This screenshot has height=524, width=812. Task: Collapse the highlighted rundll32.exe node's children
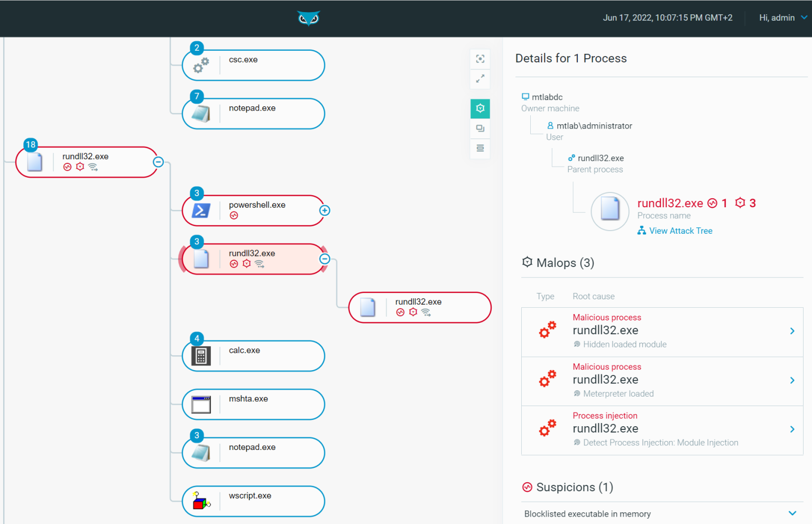325,259
